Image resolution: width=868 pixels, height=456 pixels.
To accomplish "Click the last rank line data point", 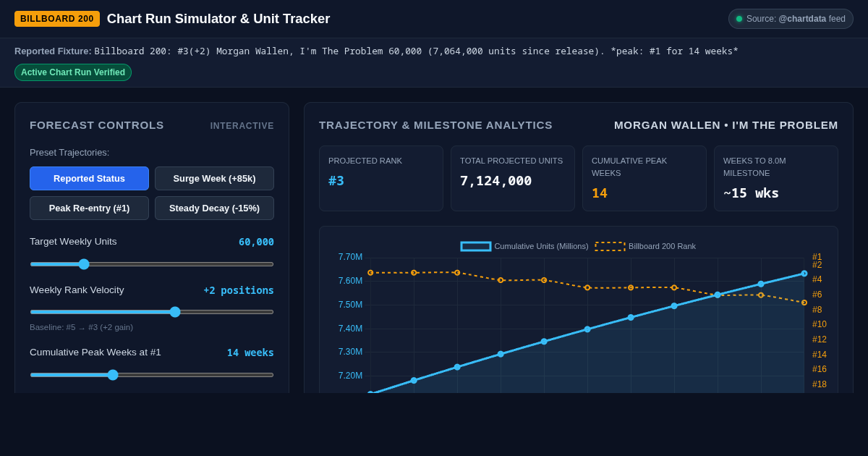I will click(804, 303).
